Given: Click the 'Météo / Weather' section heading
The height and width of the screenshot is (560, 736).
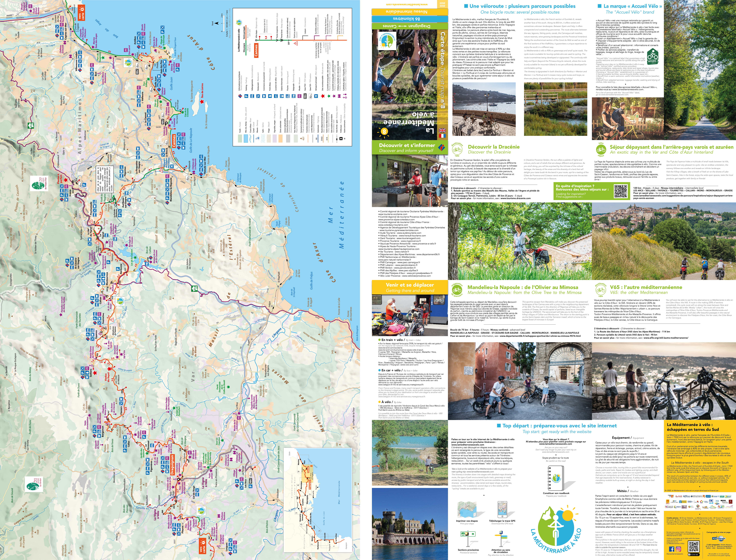Looking at the screenshot, I should click(x=628, y=491).
